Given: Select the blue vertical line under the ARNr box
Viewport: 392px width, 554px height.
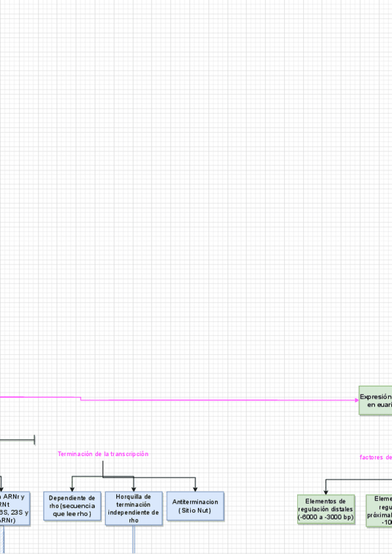Looking at the screenshot, I should coord(3,539).
